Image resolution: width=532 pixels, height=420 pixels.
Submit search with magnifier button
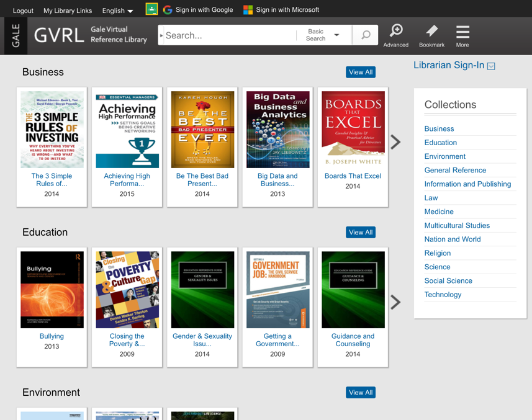(x=366, y=35)
